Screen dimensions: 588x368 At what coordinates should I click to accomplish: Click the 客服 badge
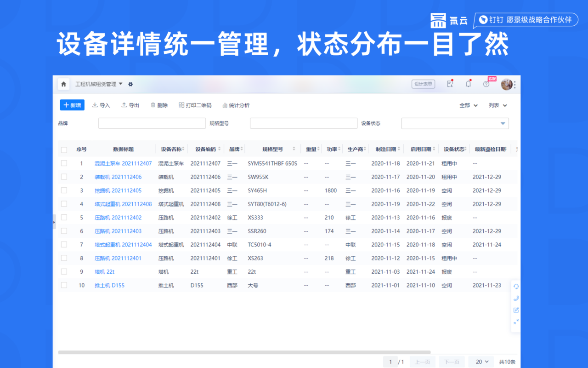[x=492, y=79]
